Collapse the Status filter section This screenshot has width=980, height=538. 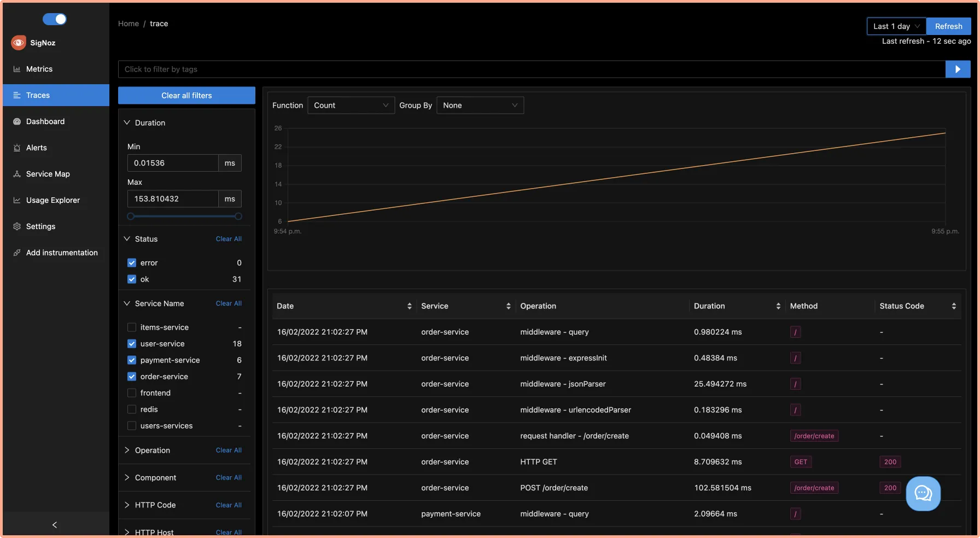pyautogui.click(x=127, y=239)
